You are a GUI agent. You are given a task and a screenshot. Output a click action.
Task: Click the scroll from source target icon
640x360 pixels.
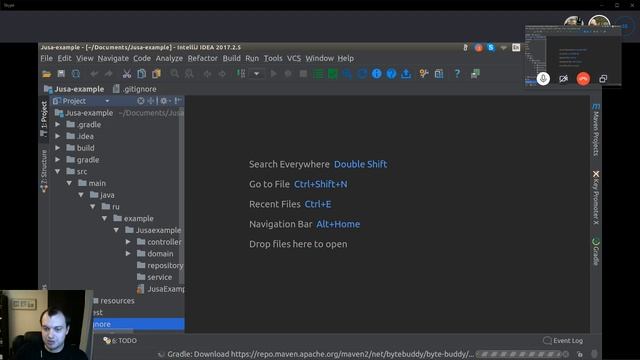141,101
